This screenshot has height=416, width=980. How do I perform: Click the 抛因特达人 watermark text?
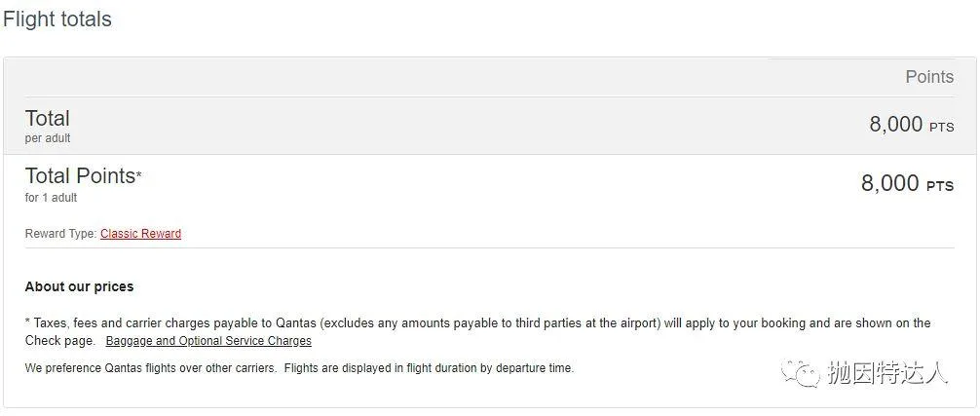886,373
